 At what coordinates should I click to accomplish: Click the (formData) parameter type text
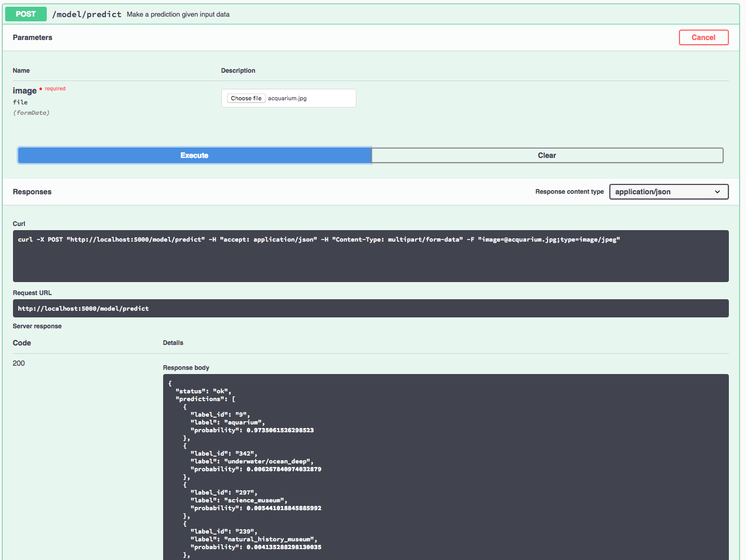click(x=31, y=113)
